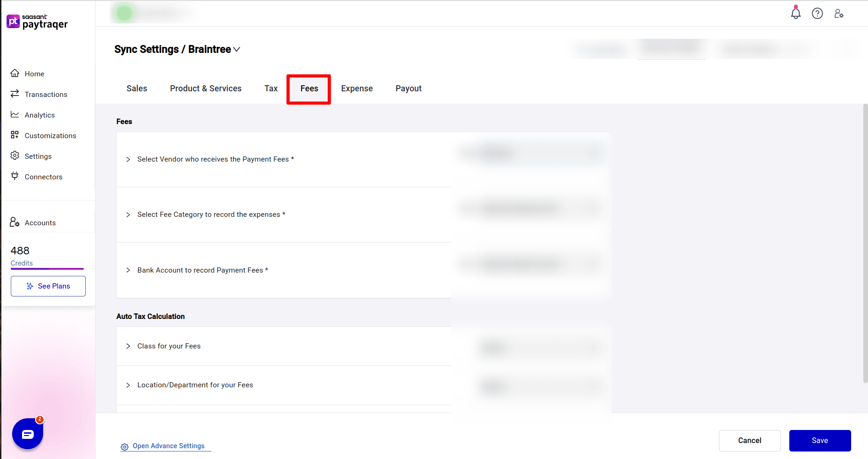The width and height of the screenshot is (868, 459).
Task: Open the Settings section
Action: click(x=38, y=156)
